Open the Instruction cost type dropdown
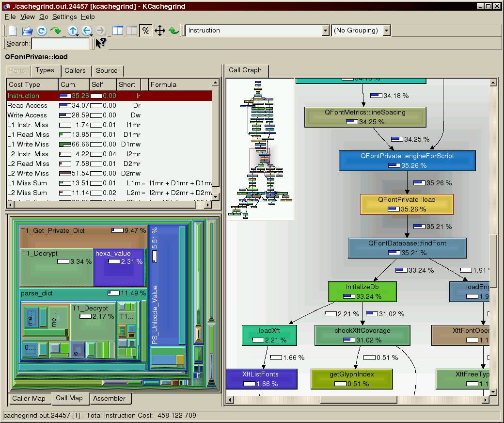The image size is (504, 423). (x=257, y=31)
